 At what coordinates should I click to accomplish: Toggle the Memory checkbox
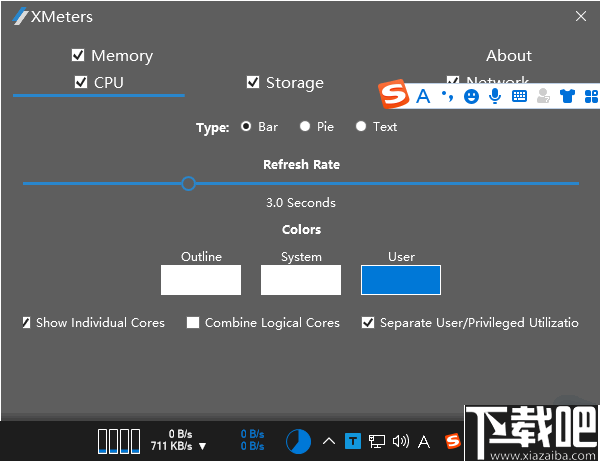pyautogui.click(x=78, y=56)
